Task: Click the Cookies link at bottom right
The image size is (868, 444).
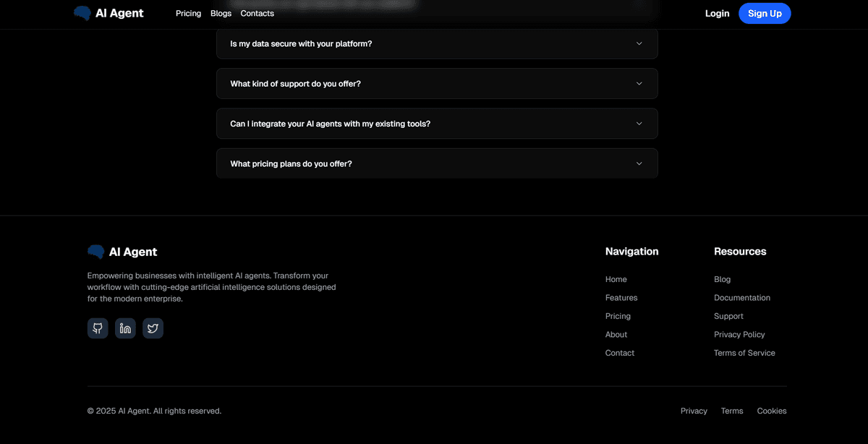Action: pyautogui.click(x=771, y=411)
